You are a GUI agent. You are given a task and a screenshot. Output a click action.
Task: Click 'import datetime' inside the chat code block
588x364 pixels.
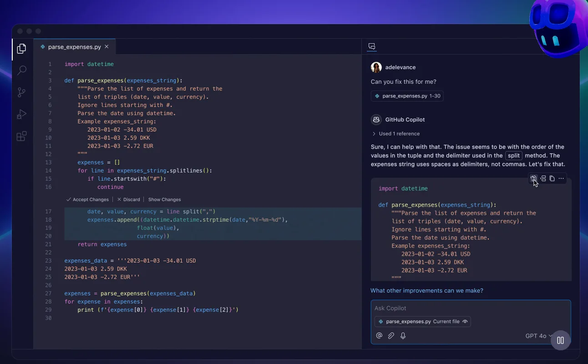403,188
